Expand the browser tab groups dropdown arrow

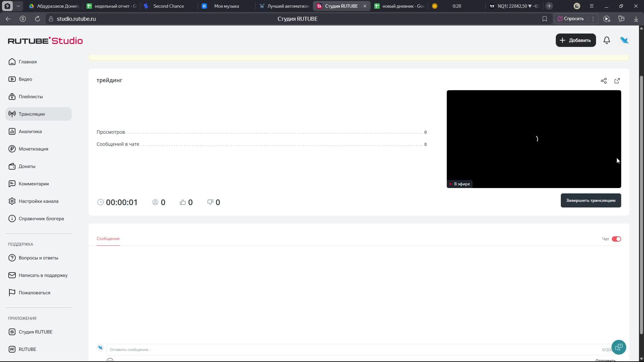pos(18,6)
